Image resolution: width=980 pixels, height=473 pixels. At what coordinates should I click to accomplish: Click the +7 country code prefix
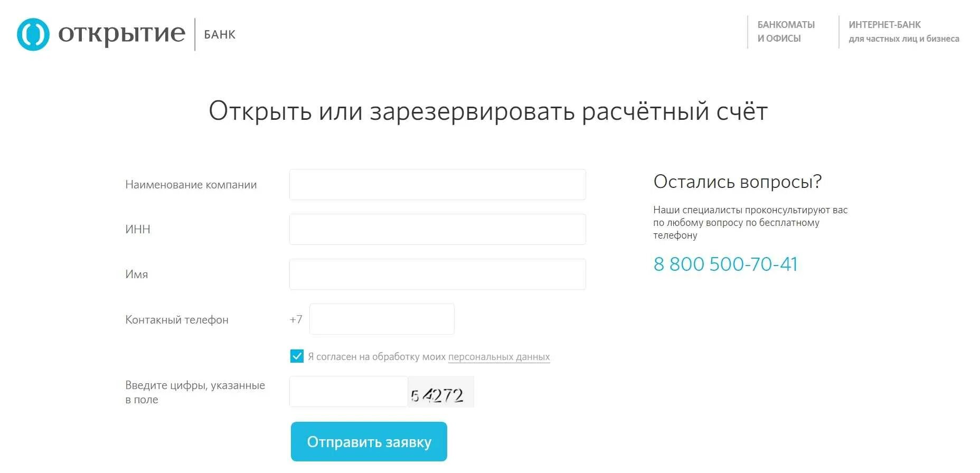pos(296,319)
